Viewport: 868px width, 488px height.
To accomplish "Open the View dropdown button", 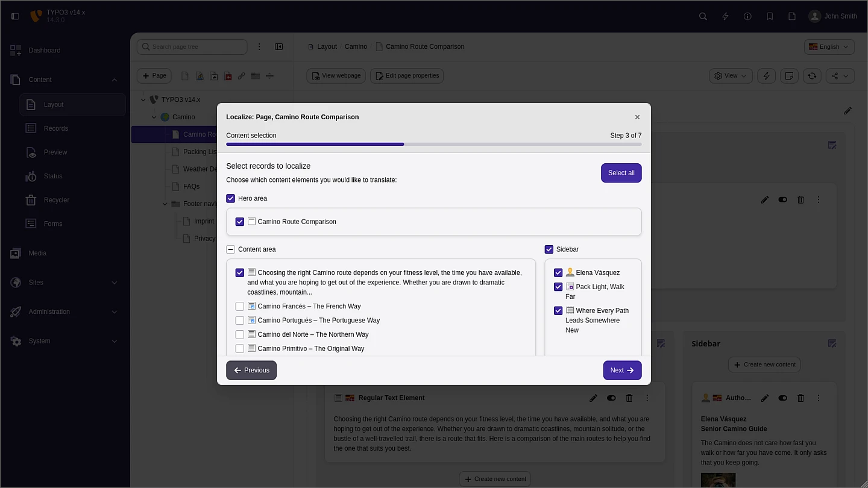I will click(x=731, y=76).
